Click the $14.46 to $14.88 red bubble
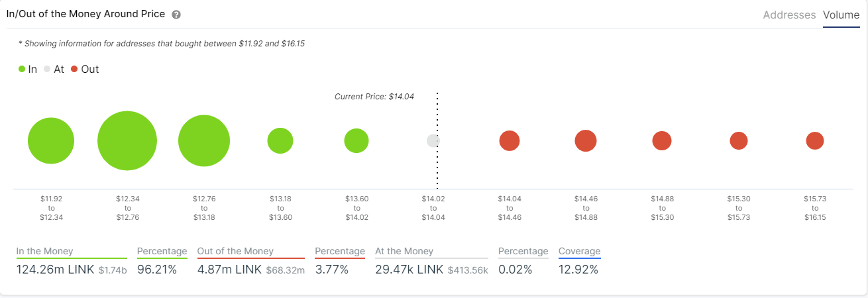The width and height of the screenshot is (868, 298). (586, 141)
